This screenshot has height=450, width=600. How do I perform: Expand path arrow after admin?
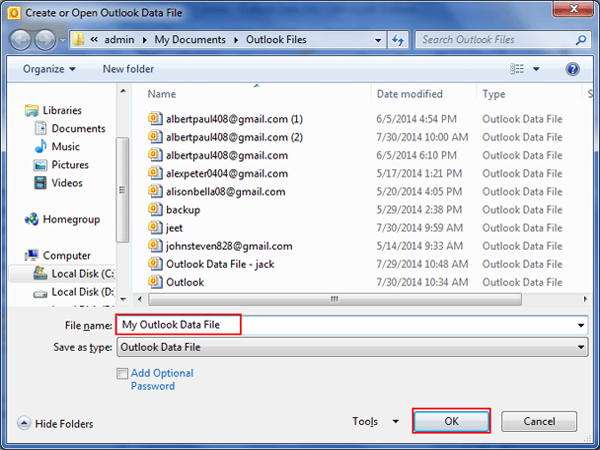click(144, 40)
